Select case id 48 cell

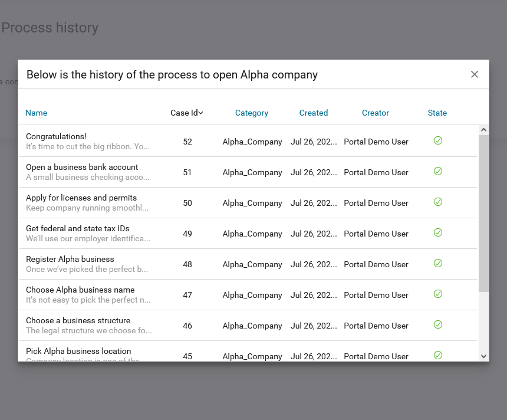click(x=187, y=264)
